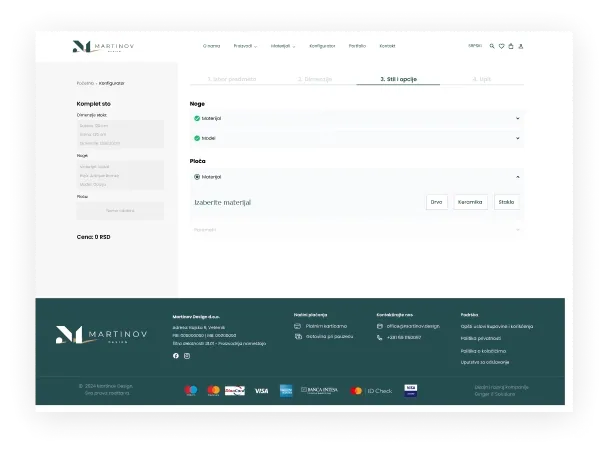This screenshot has height=452, width=609.
Task: Click the Martinov Design header logo
Action: coord(103,46)
